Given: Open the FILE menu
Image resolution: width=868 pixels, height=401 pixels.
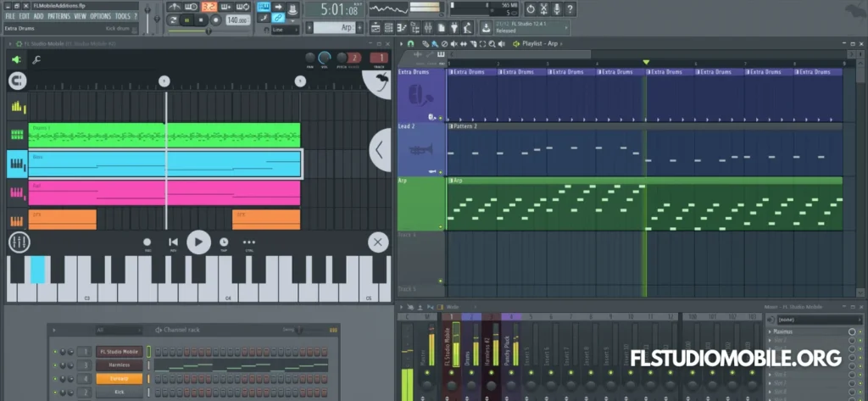Looking at the screenshot, I should coord(10,17).
